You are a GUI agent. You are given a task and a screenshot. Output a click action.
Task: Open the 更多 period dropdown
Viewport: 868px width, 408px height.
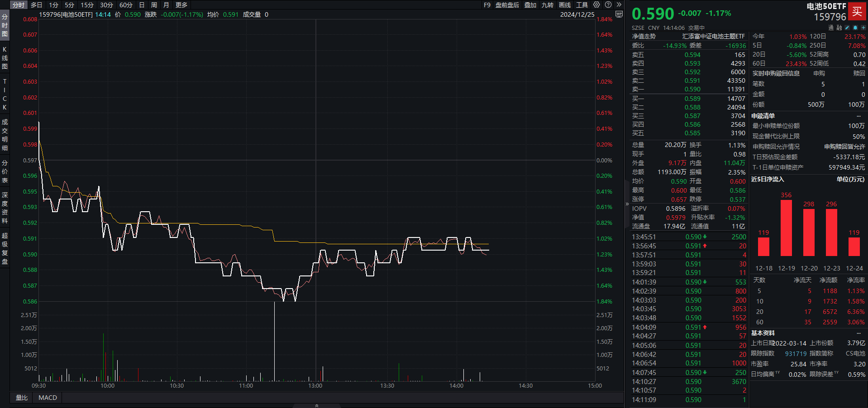point(181,5)
